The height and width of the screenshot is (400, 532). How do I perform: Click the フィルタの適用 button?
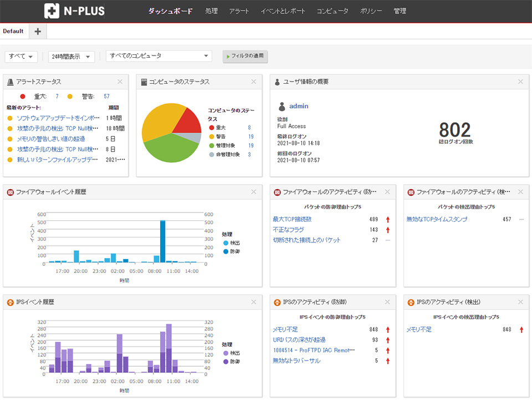coord(245,56)
